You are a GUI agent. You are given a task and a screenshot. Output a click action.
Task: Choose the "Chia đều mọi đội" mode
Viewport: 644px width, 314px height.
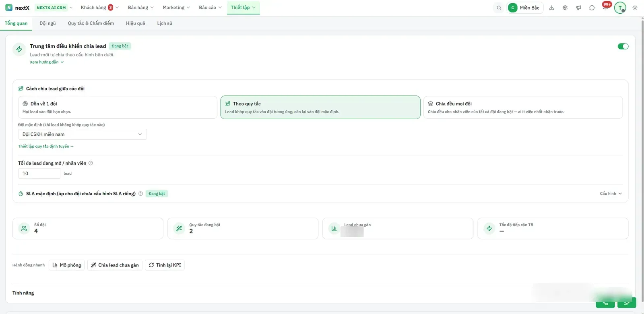tap(523, 107)
